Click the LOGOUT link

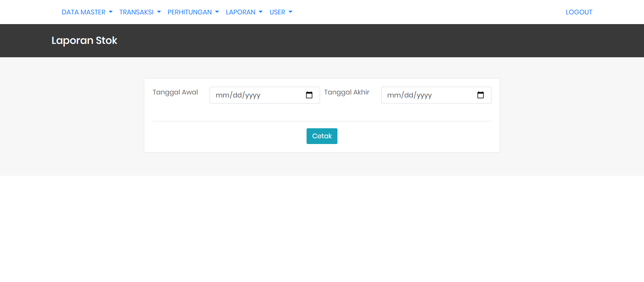(579, 12)
